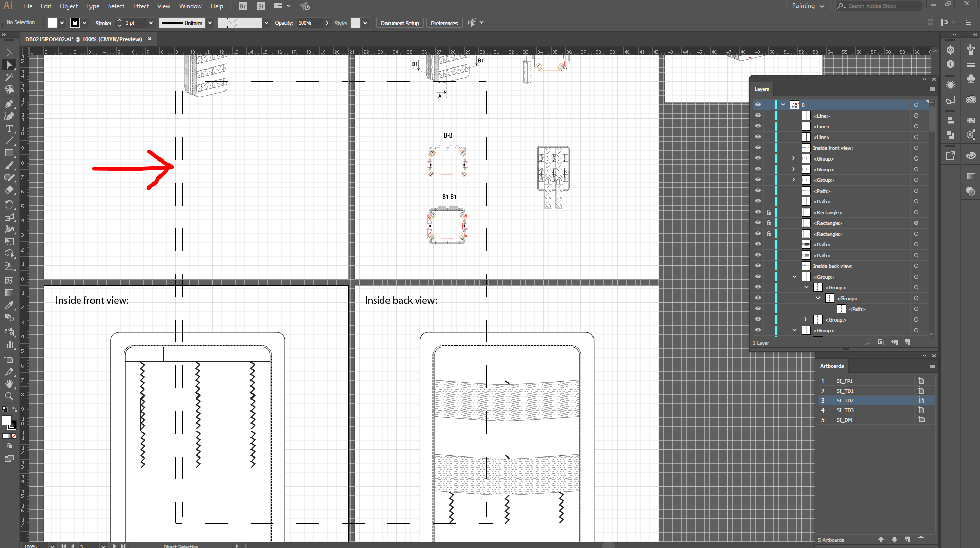
Task: Toggle visibility of the Inside back view layer
Action: click(x=758, y=265)
